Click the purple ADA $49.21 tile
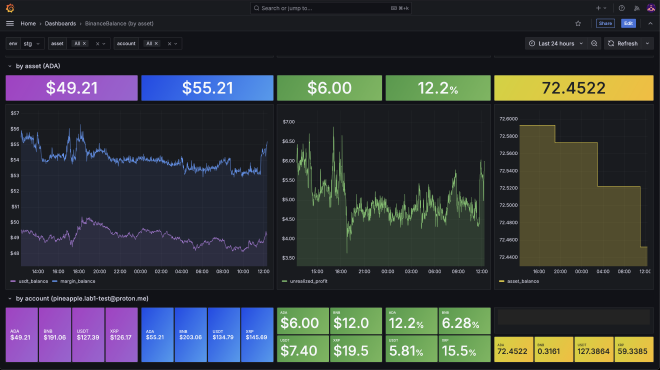The height and width of the screenshot is (370, 660). tap(21, 335)
